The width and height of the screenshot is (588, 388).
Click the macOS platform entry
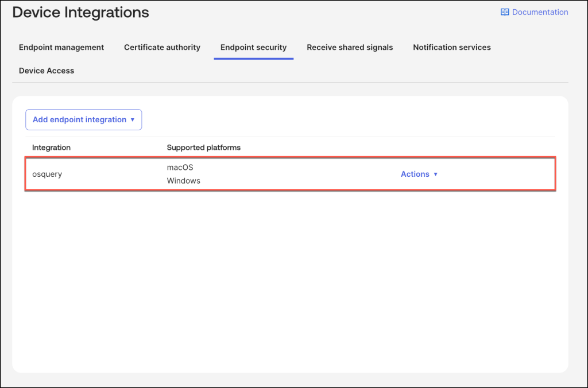(x=180, y=168)
